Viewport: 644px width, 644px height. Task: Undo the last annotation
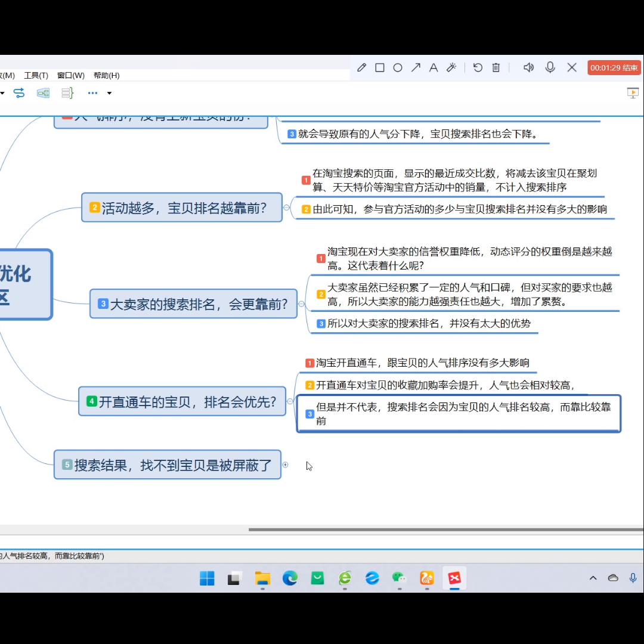coord(478,67)
